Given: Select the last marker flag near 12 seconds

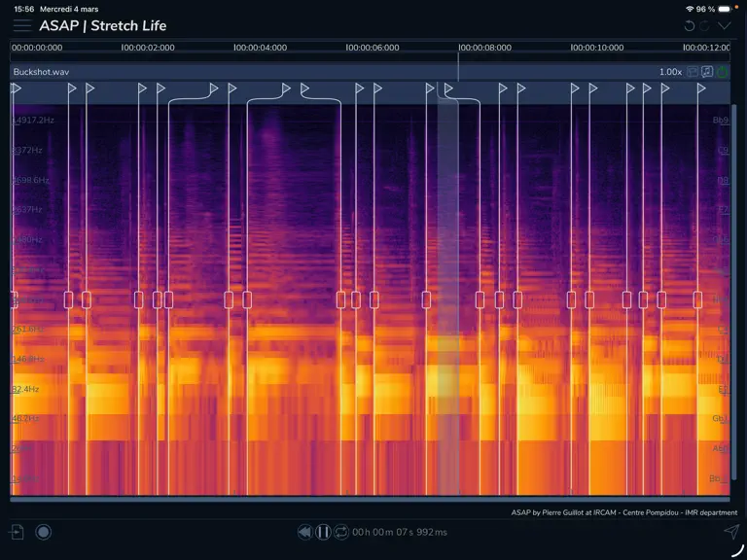Looking at the screenshot, I should 701,88.
